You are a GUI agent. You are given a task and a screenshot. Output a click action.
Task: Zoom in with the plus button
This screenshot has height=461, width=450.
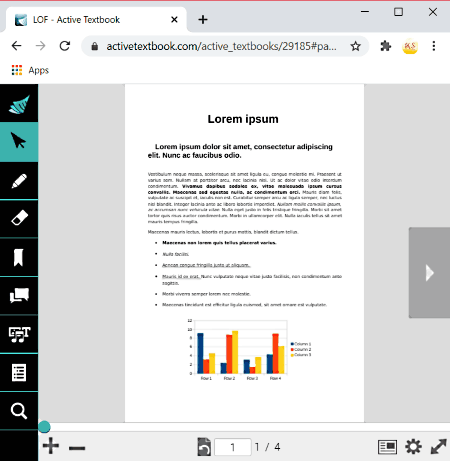pyautogui.click(x=51, y=446)
